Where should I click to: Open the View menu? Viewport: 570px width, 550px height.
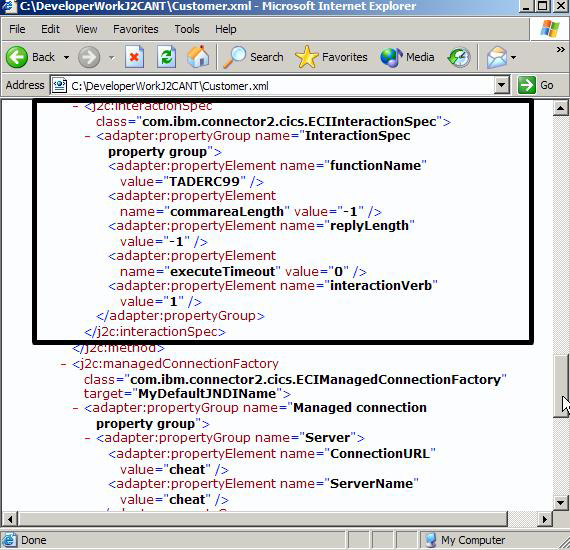click(86, 29)
